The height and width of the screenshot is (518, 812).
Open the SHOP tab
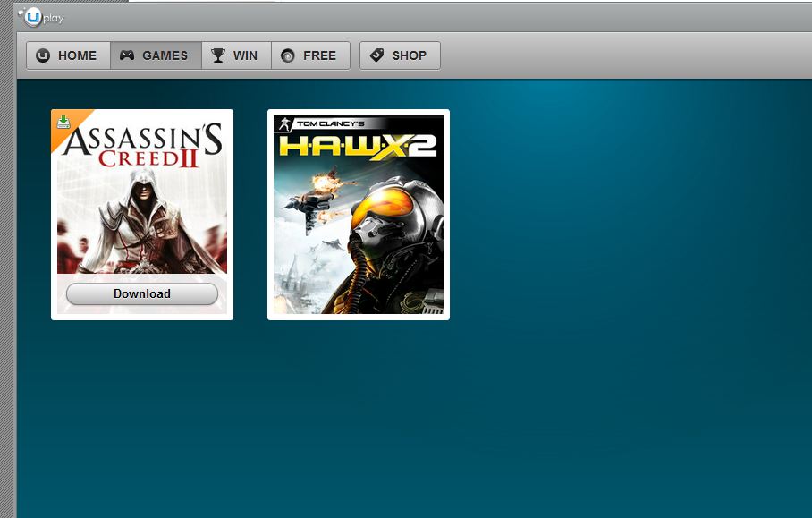point(400,55)
